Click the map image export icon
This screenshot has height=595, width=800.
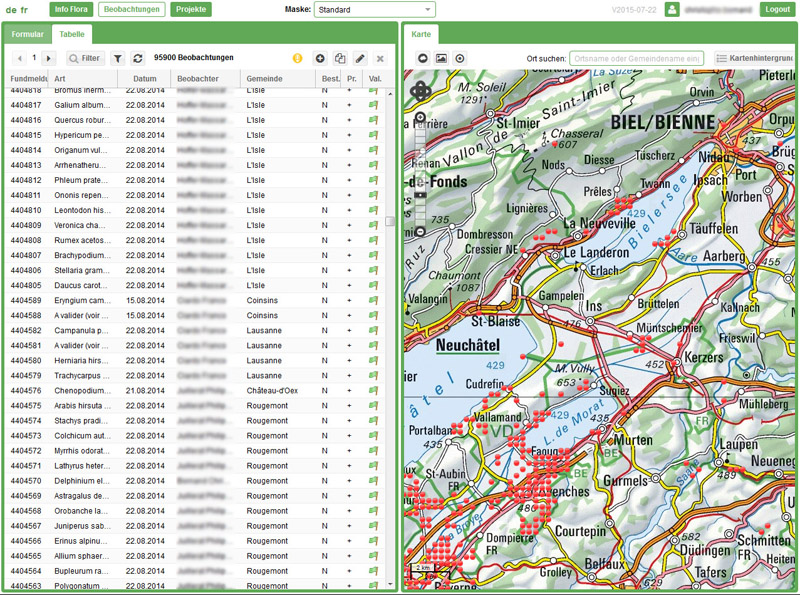pos(441,59)
